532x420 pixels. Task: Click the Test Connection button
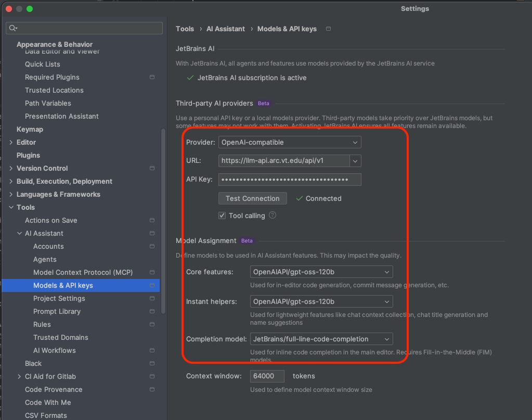point(252,198)
